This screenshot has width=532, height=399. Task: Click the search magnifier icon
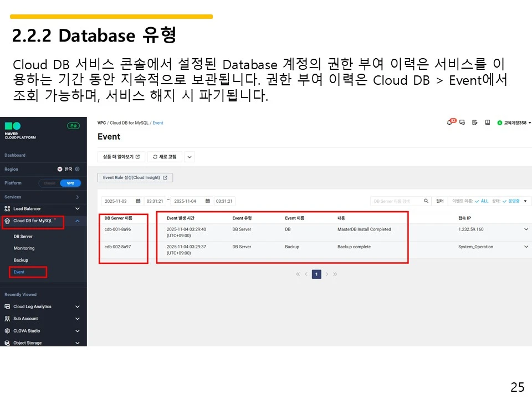tap(426, 201)
